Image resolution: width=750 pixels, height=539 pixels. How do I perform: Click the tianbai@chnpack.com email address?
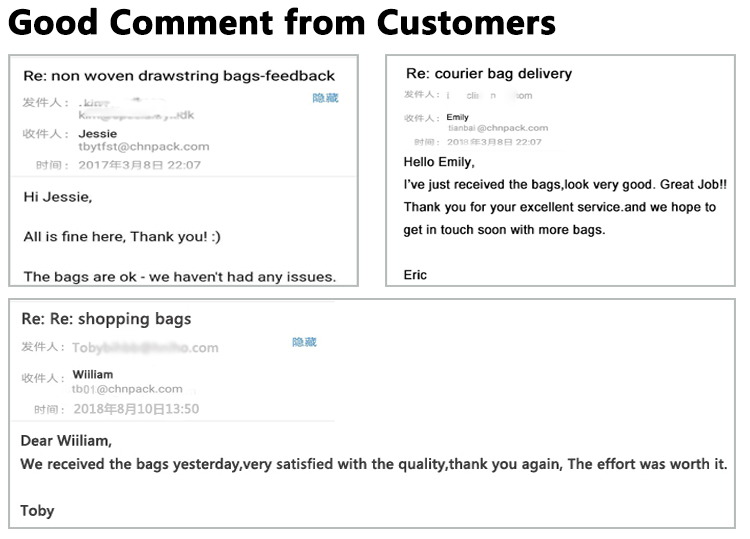pos(497,128)
